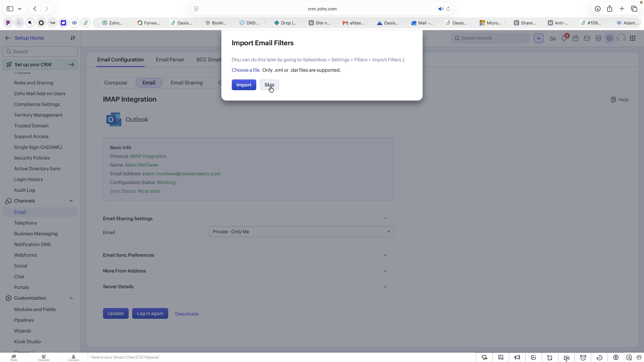Select the Email pill tab
The width and height of the screenshot is (644, 362).
pyautogui.click(x=149, y=83)
